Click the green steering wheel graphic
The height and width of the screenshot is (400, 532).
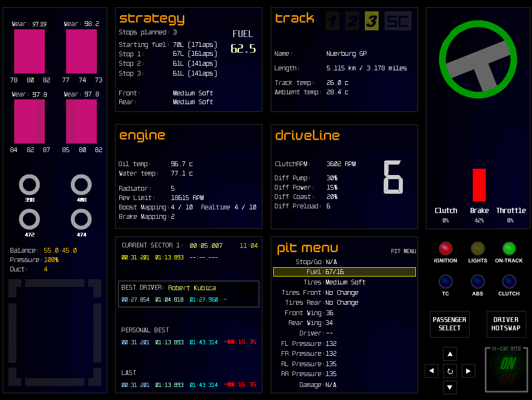478,59
